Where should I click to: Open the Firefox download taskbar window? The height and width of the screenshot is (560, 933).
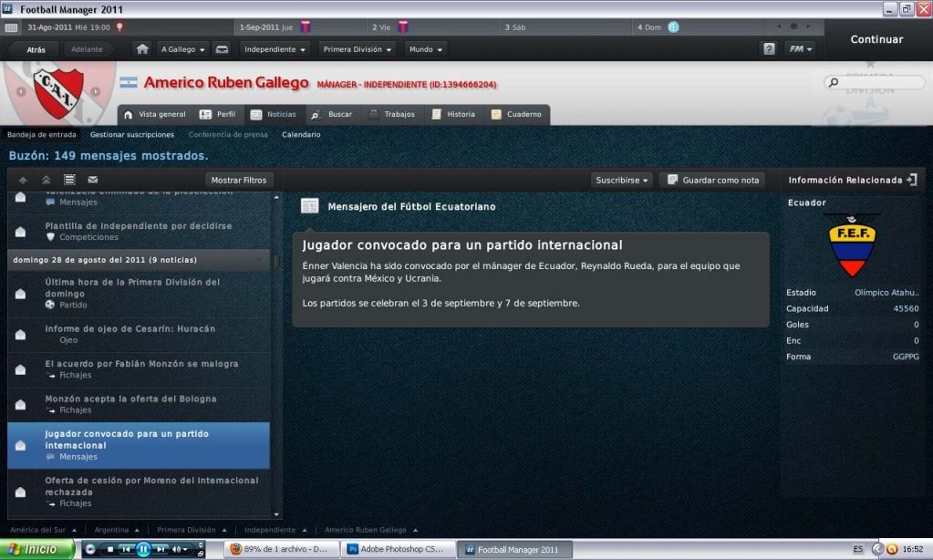(x=283, y=549)
